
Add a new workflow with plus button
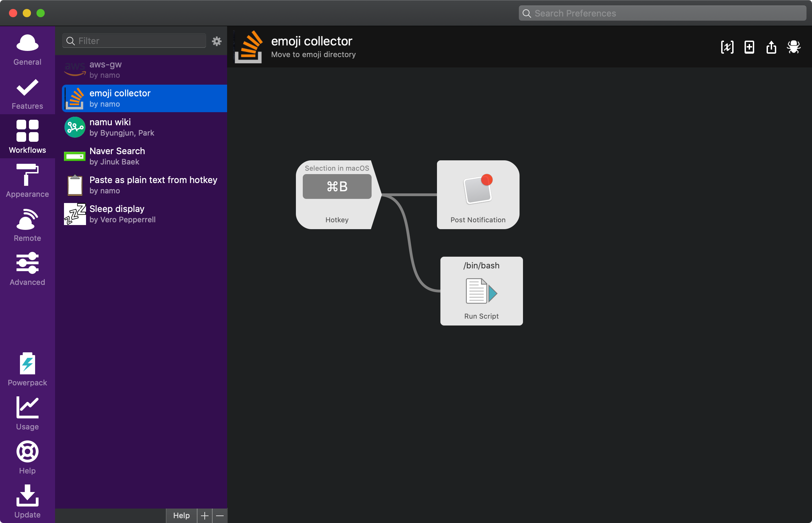tap(205, 515)
